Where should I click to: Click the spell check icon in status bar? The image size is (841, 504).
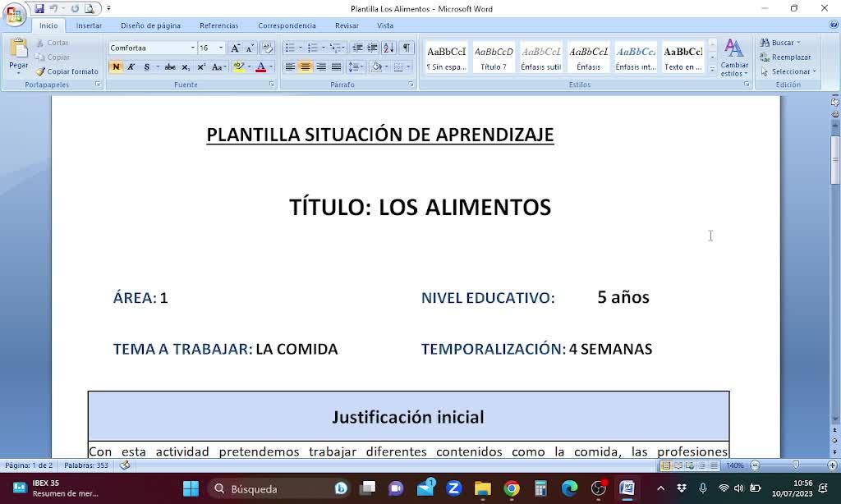point(125,465)
